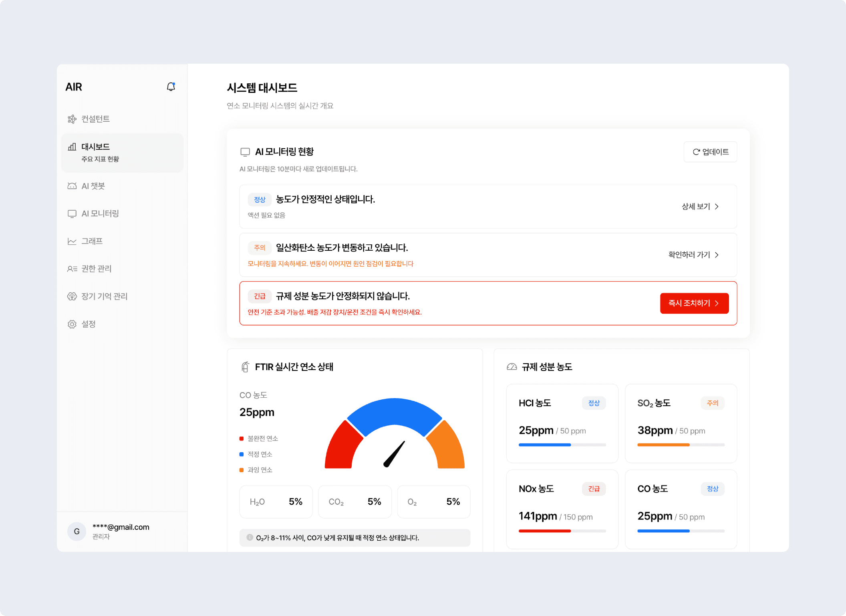Image resolution: width=846 pixels, height=616 pixels.
Task: Click the G account avatar
Action: [77, 531]
